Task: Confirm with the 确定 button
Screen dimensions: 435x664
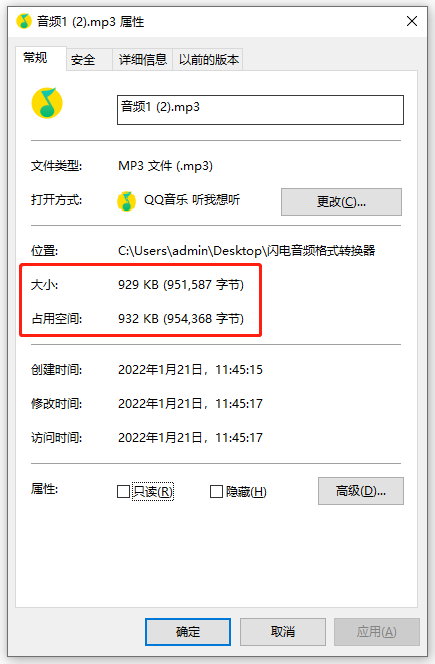Action: (188, 632)
